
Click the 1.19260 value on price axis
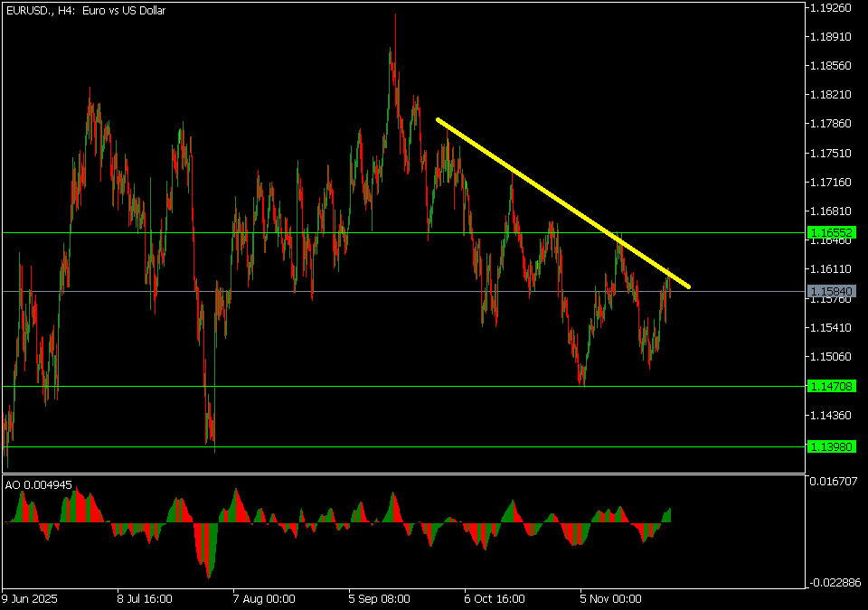830,8
